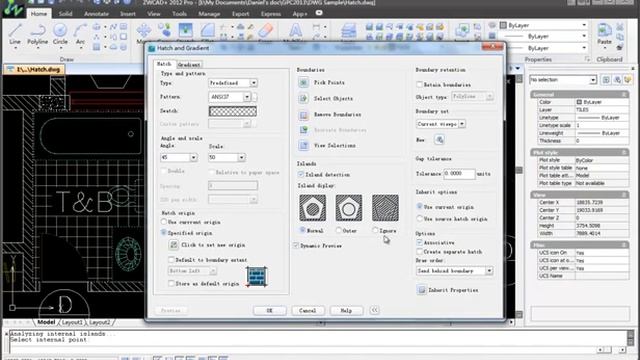
Task: Click the pattern browse button beside ANSI37
Action: point(255,97)
